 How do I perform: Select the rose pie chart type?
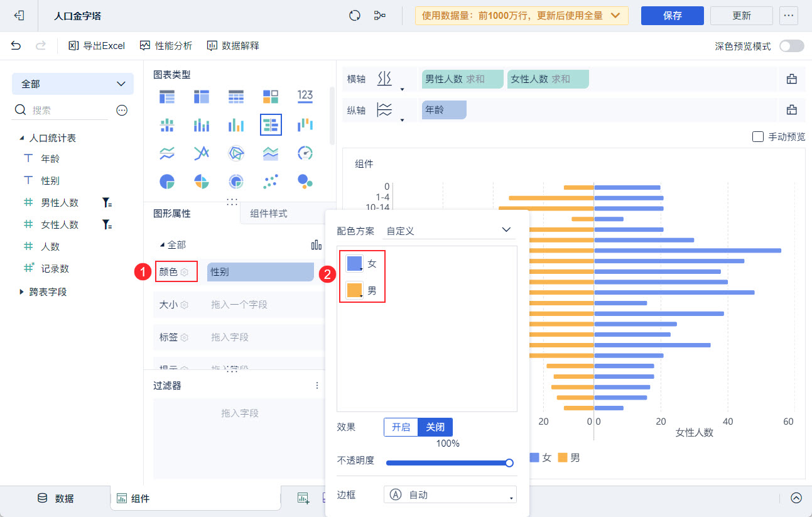pyautogui.click(x=202, y=182)
